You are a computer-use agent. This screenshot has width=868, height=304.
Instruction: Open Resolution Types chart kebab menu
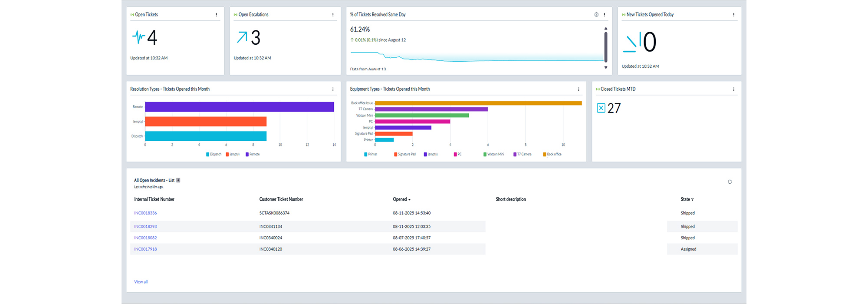(x=333, y=89)
